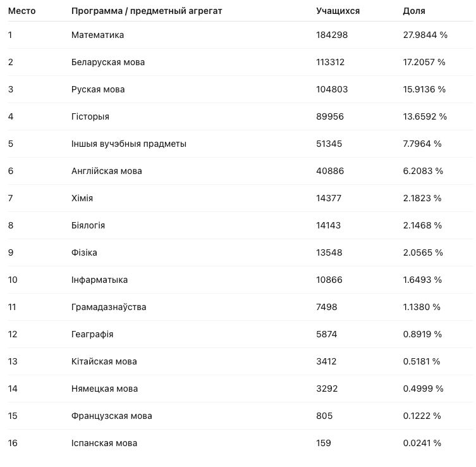
Task: Select the Геаграфія program entry
Action: 92,334
